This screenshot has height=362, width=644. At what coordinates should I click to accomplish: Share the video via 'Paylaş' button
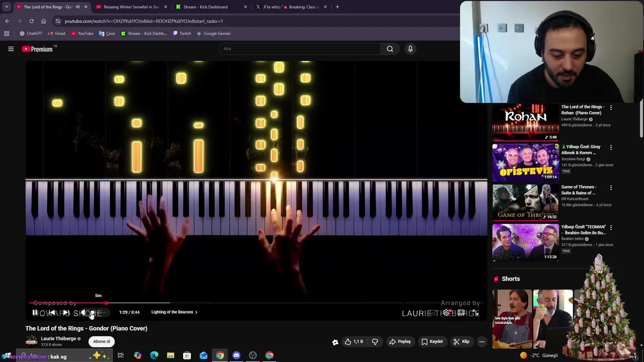point(400,342)
